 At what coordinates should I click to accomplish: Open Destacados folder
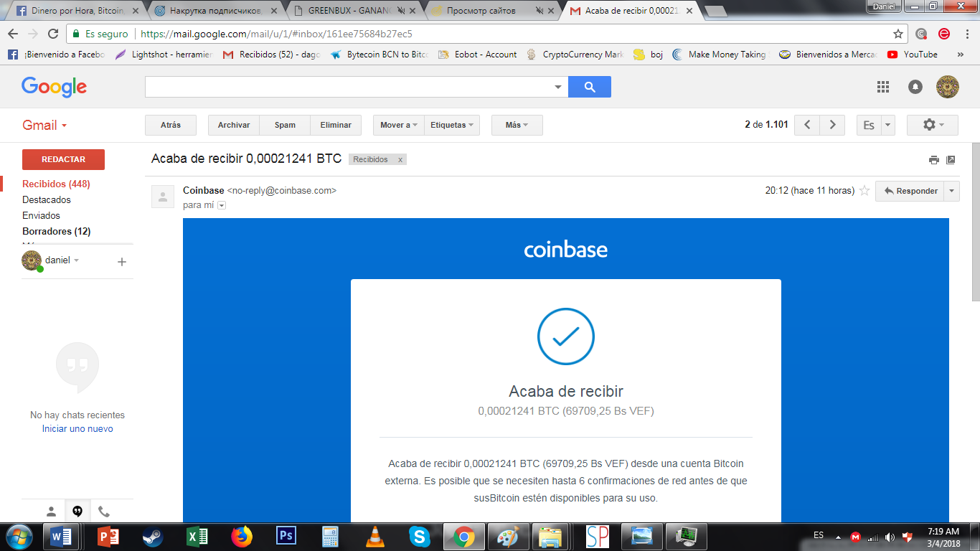tap(47, 200)
